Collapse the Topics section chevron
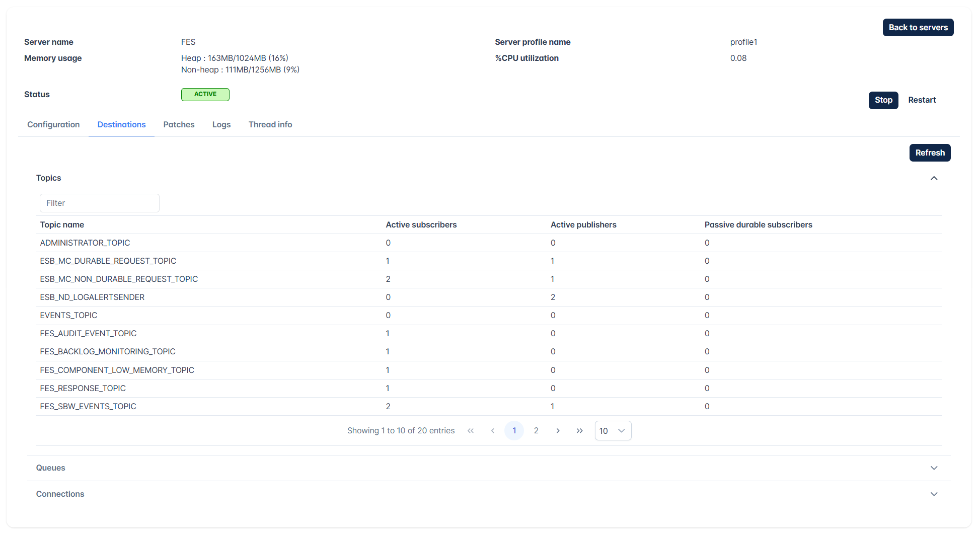This screenshot has height=534, width=980. click(x=934, y=178)
